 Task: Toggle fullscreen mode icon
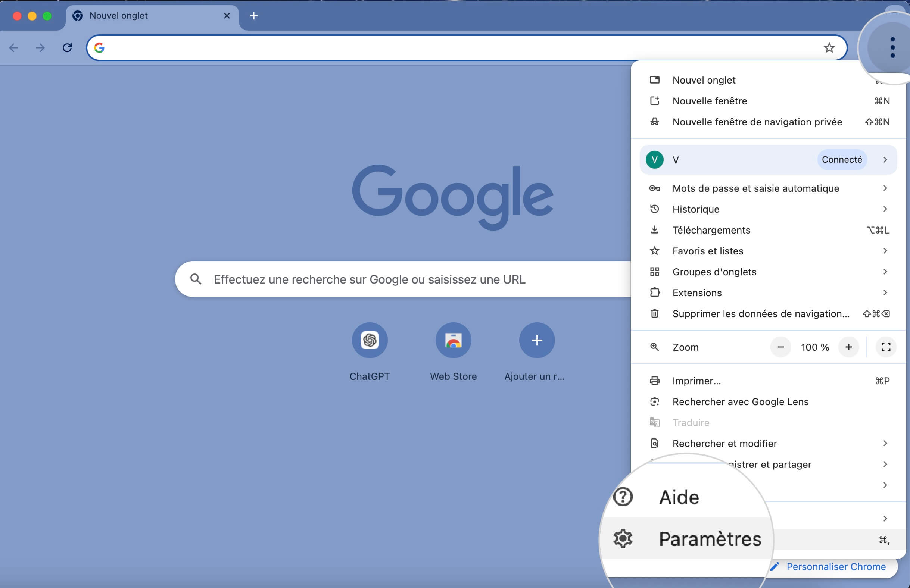coord(886,347)
